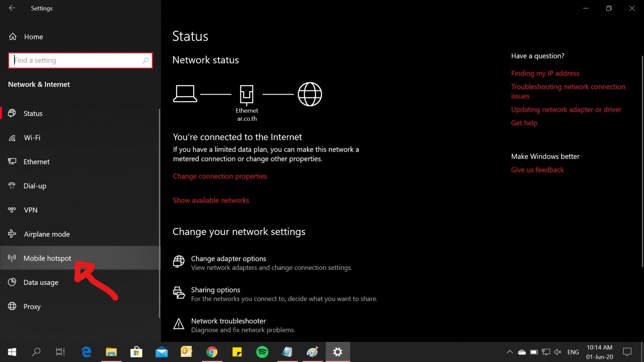Click the Airplane mode icon
Image resolution: width=644 pixels, height=362 pixels.
pos(13,234)
